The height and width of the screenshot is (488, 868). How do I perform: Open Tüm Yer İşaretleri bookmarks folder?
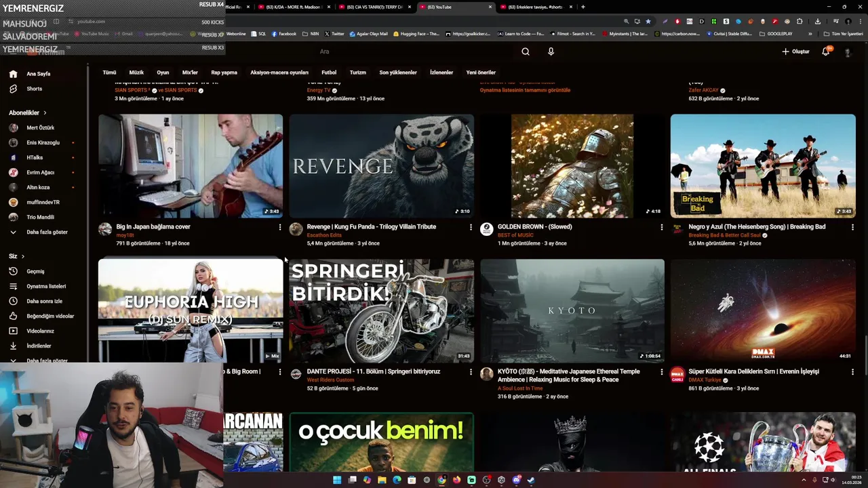click(843, 34)
